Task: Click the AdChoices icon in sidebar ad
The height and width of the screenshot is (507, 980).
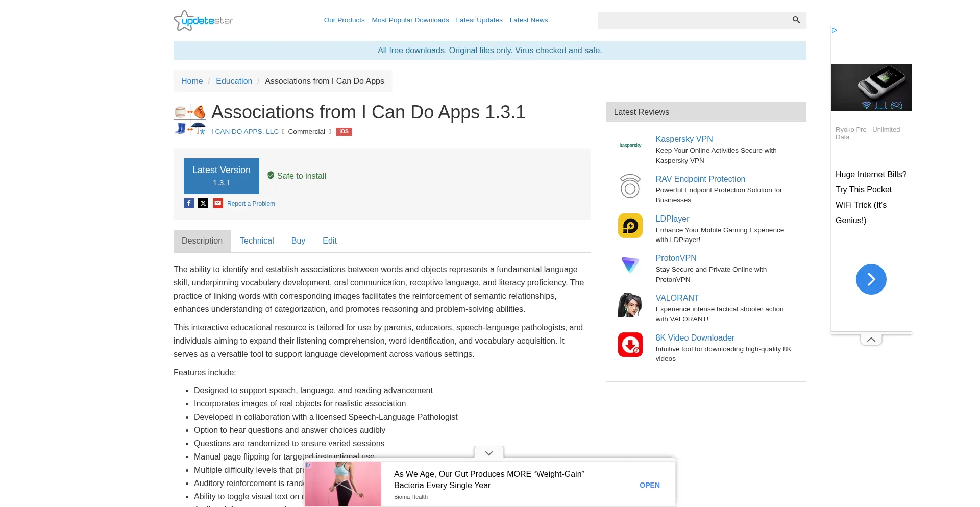Action: pyautogui.click(x=835, y=30)
